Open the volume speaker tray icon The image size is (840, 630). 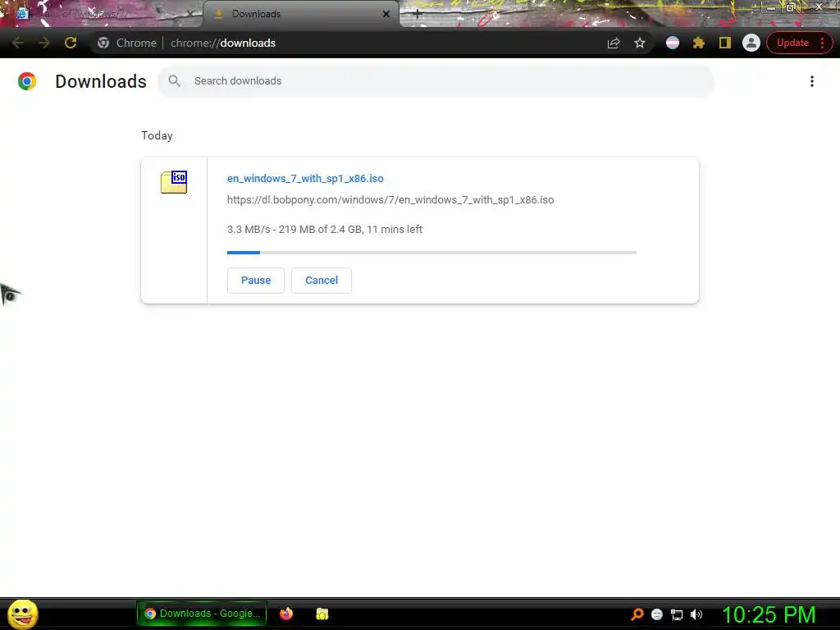(x=696, y=614)
